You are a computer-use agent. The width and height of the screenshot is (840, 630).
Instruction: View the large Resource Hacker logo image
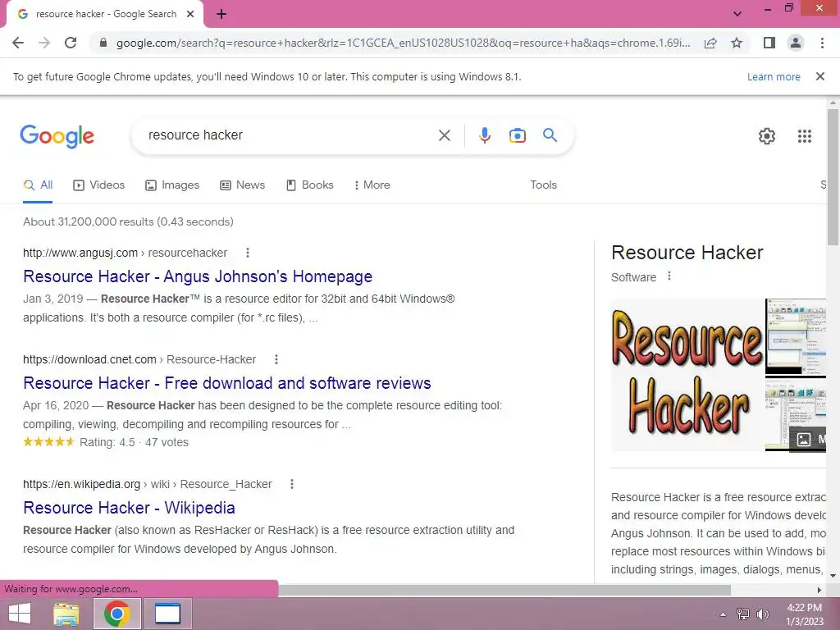687,374
